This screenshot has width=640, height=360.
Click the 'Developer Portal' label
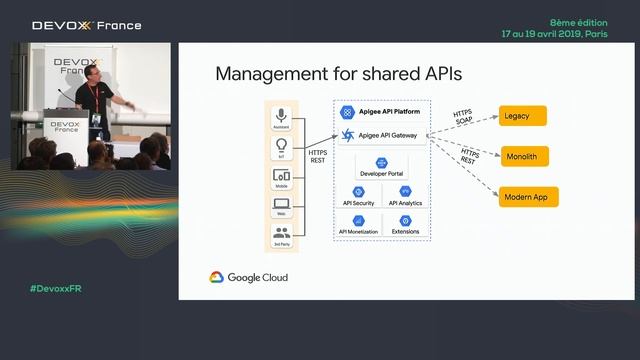click(x=382, y=173)
